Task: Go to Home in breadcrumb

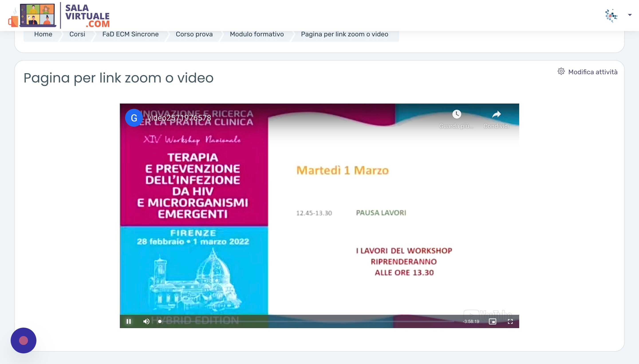Action: click(43, 34)
